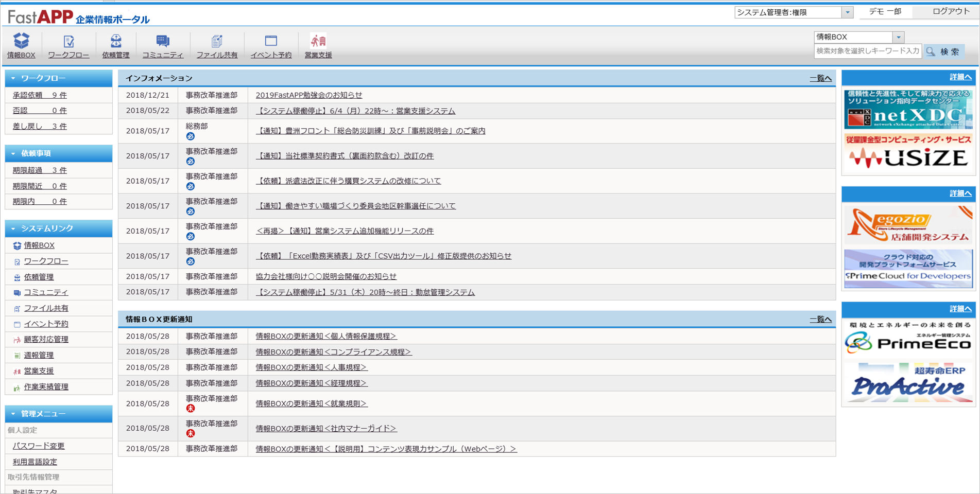Screen dimensions: 980x494
Task: Open 承認依頼 9件 link
Action: [40, 95]
